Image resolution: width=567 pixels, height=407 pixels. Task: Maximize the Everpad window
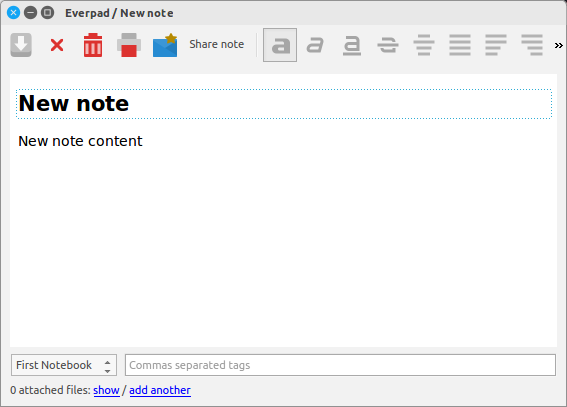47,13
